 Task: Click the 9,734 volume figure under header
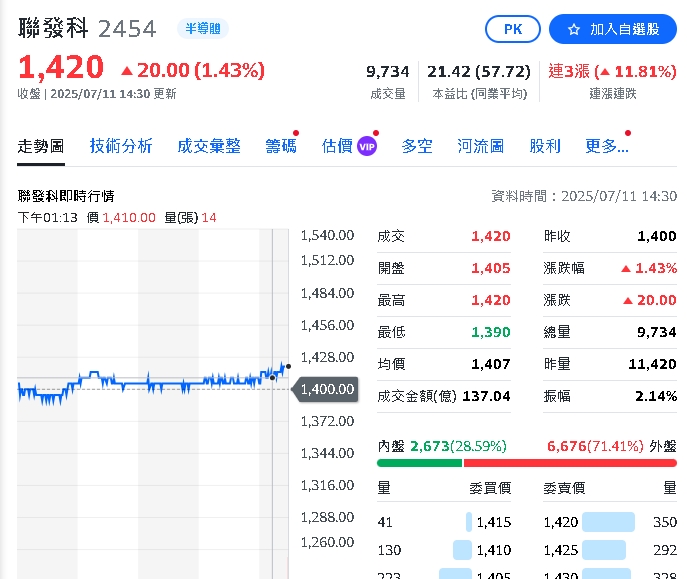click(x=388, y=71)
